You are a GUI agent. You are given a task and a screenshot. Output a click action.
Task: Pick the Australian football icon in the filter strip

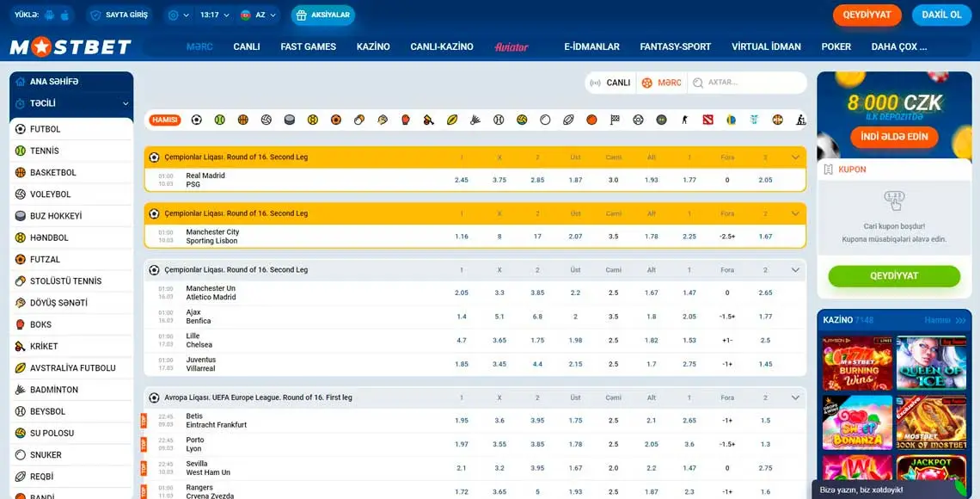point(452,120)
